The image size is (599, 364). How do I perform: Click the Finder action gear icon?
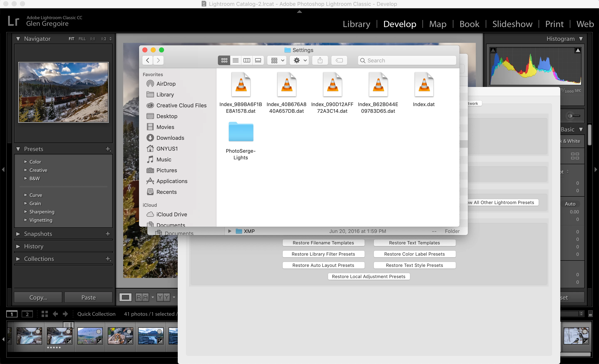click(x=299, y=60)
